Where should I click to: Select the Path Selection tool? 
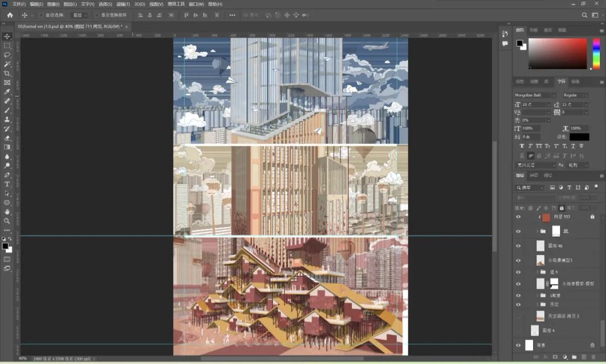pyautogui.click(x=7, y=193)
